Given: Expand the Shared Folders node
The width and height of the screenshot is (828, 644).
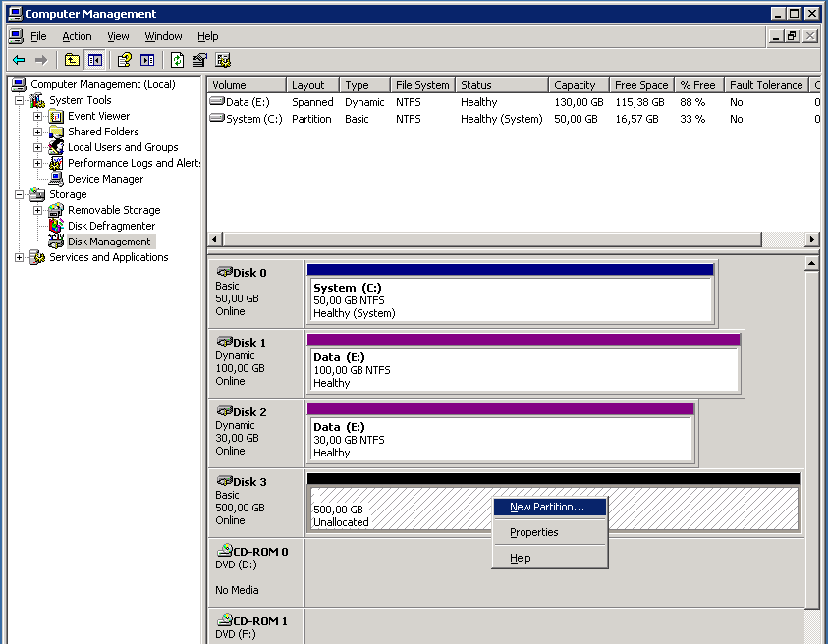Looking at the screenshot, I should pos(37,132).
